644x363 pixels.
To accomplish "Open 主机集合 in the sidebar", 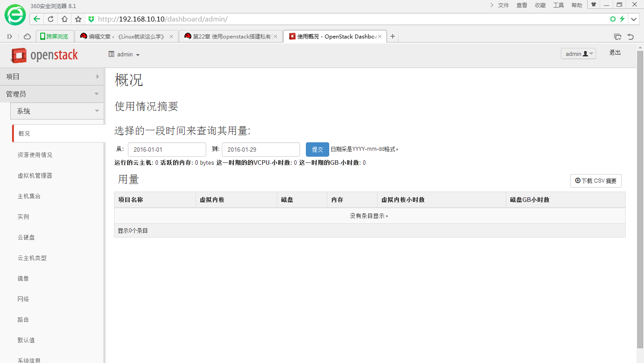I will [x=29, y=196].
